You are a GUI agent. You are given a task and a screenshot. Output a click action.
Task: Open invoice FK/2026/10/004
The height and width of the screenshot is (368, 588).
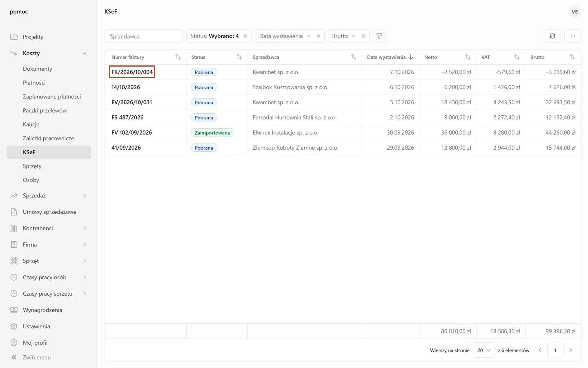(x=132, y=72)
